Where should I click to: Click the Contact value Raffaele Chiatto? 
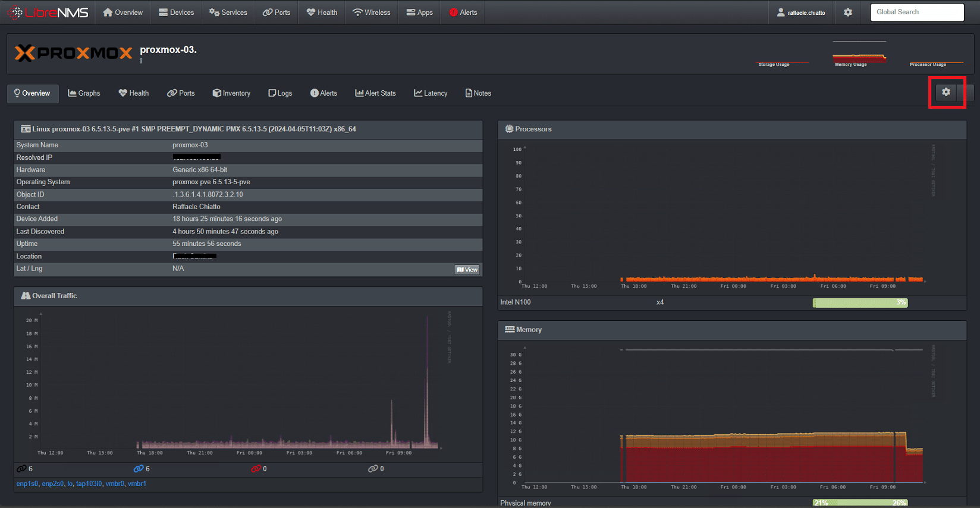click(x=196, y=207)
